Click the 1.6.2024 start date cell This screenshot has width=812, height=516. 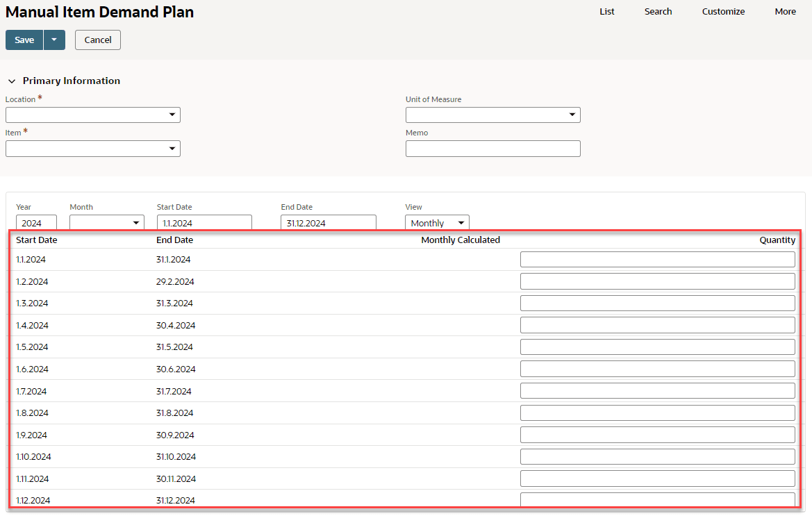point(32,369)
